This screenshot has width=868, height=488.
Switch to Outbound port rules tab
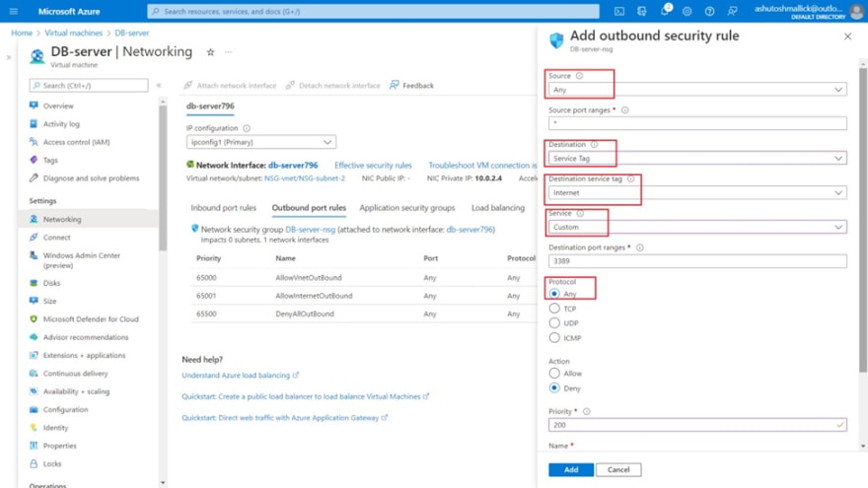point(309,208)
